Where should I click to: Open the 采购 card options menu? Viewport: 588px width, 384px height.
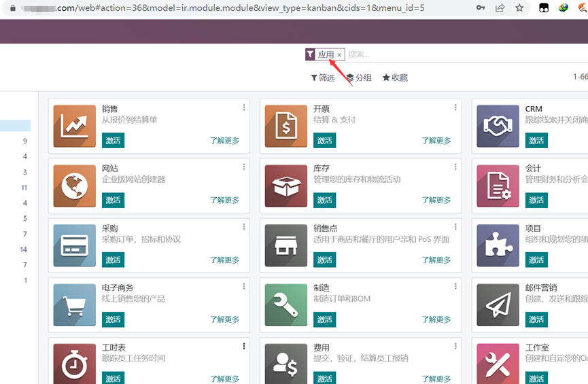[244, 226]
